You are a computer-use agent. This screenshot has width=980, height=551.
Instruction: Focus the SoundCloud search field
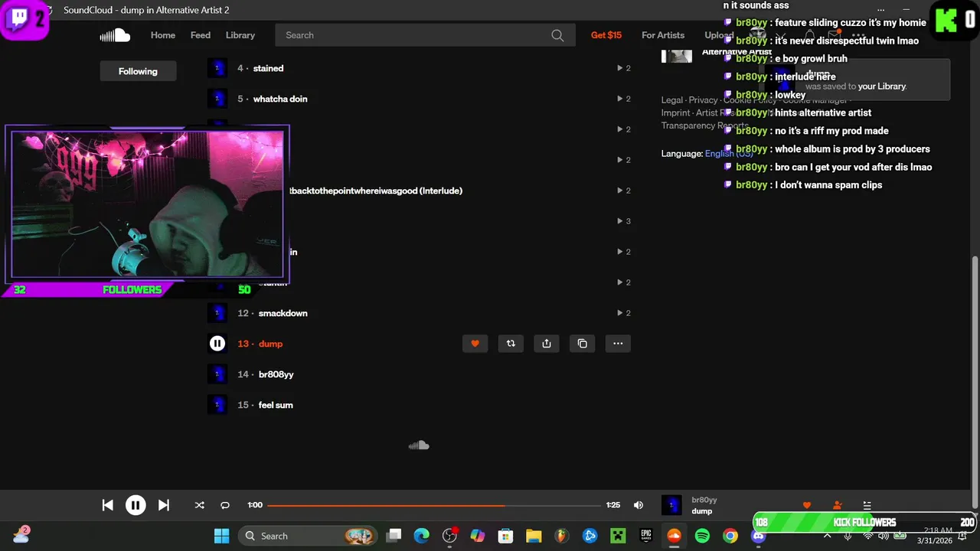pos(426,35)
